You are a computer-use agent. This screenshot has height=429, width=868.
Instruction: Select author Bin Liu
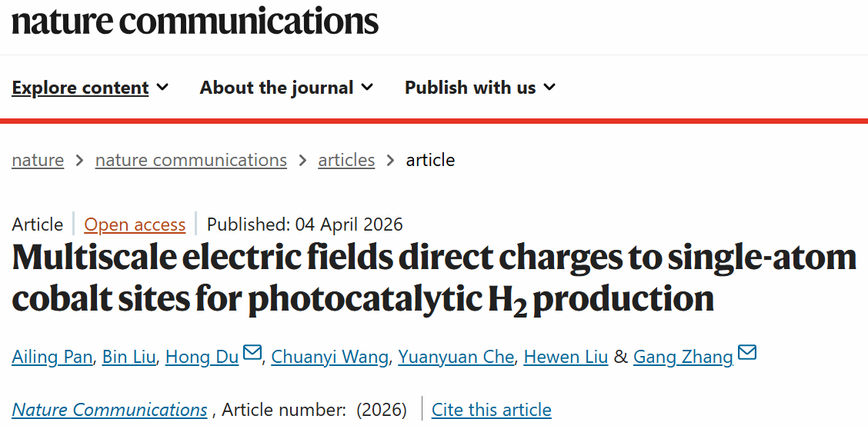(x=129, y=357)
